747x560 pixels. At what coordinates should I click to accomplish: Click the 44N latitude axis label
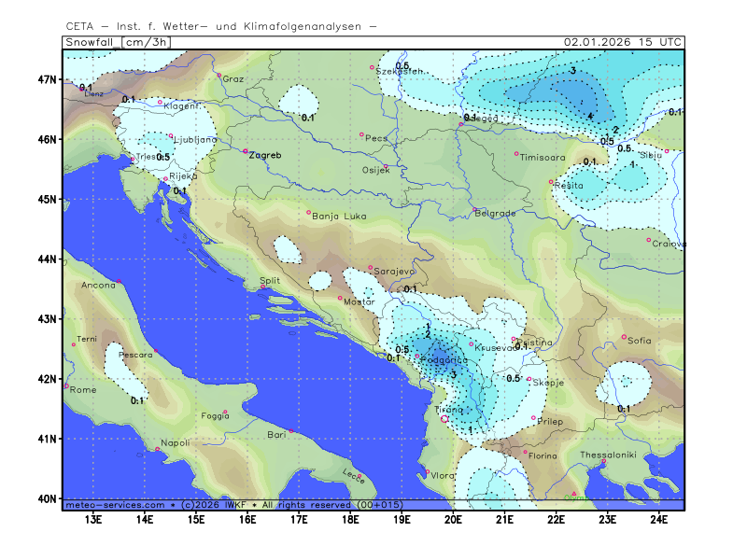point(48,259)
